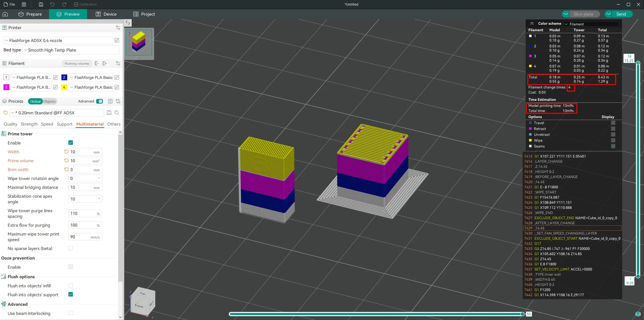
Task: Save the current project
Action: point(41,4)
